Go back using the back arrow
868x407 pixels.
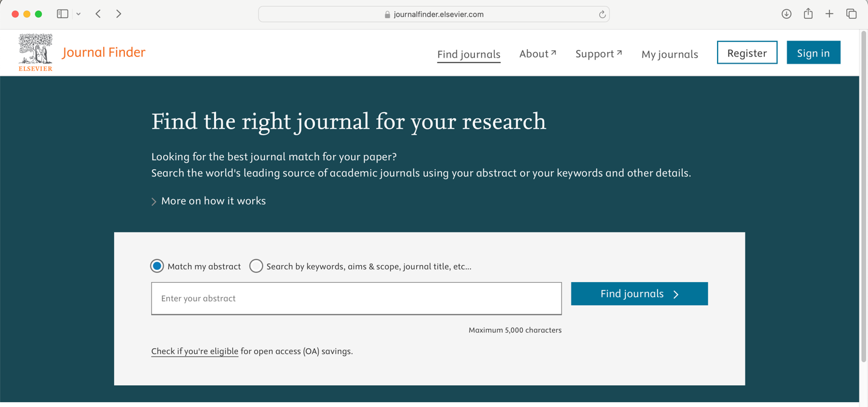tap(98, 13)
